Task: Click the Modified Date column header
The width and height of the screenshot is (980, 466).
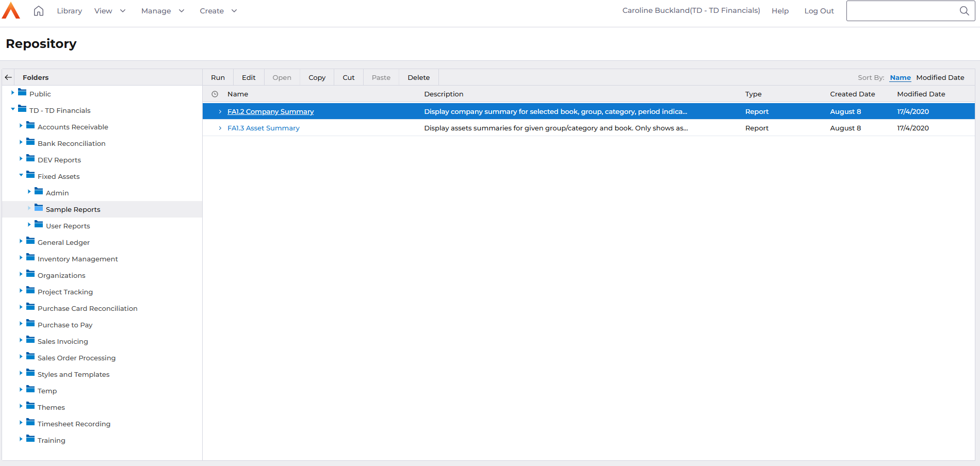Action: [921, 94]
